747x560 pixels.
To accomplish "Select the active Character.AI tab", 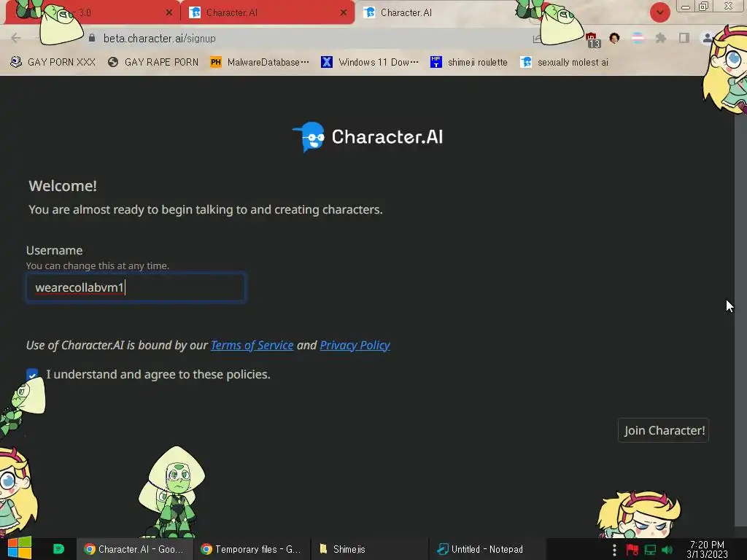I will (x=438, y=13).
